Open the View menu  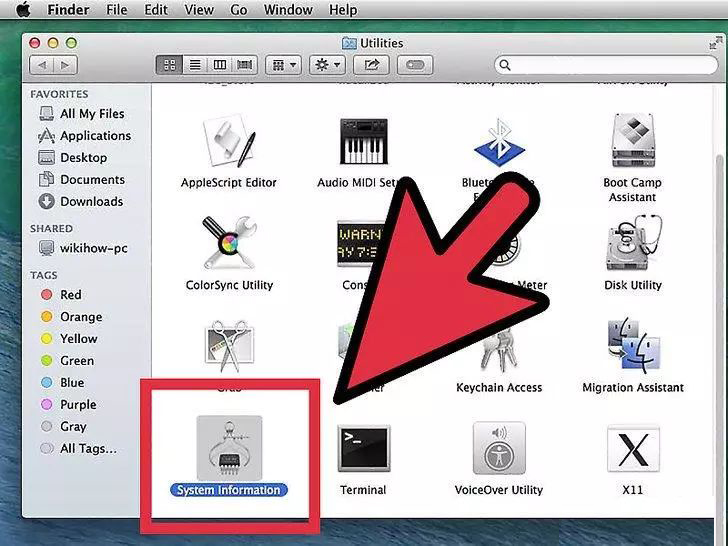(199, 10)
